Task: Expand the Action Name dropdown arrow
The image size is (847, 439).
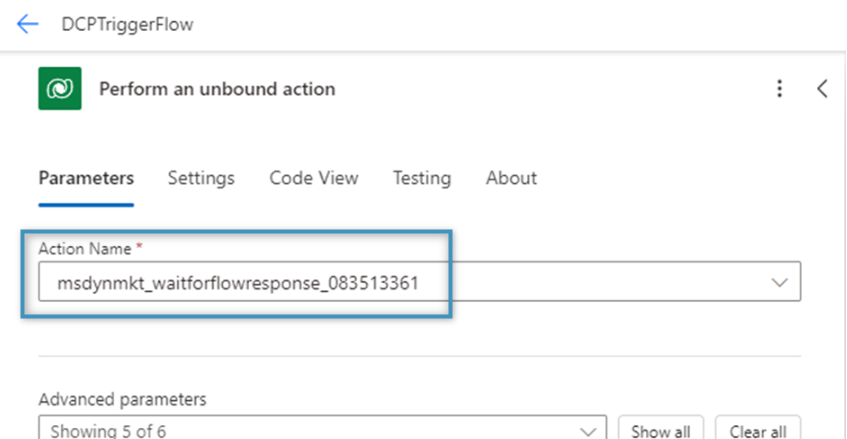Action: pos(779,282)
